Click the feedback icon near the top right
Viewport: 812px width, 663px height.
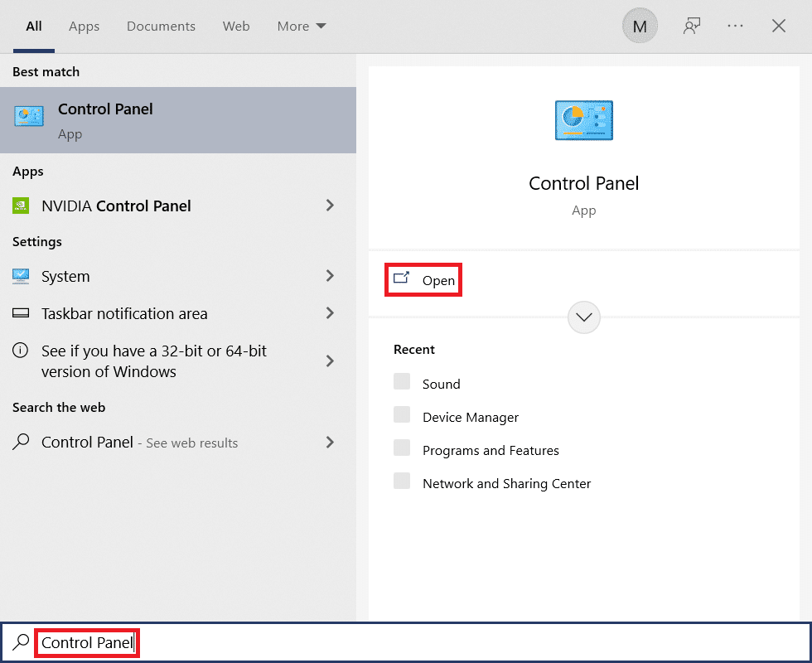click(x=692, y=26)
